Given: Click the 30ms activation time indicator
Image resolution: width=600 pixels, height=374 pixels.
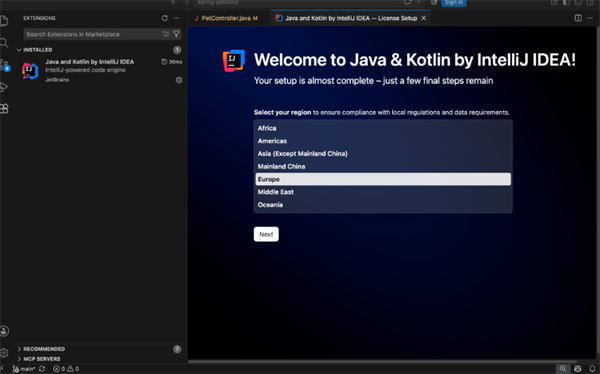Looking at the screenshot, I should pyautogui.click(x=171, y=62).
